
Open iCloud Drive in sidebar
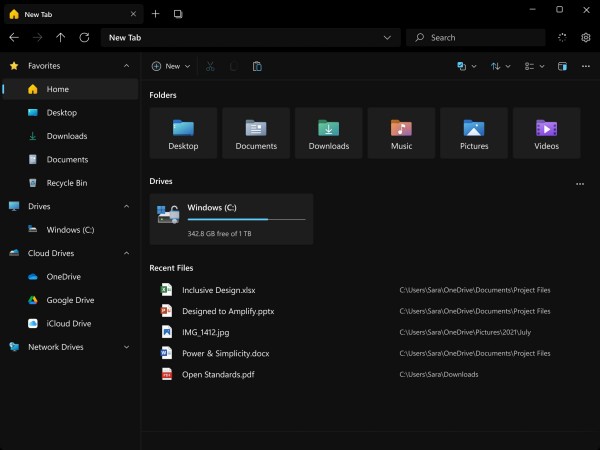coord(70,323)
